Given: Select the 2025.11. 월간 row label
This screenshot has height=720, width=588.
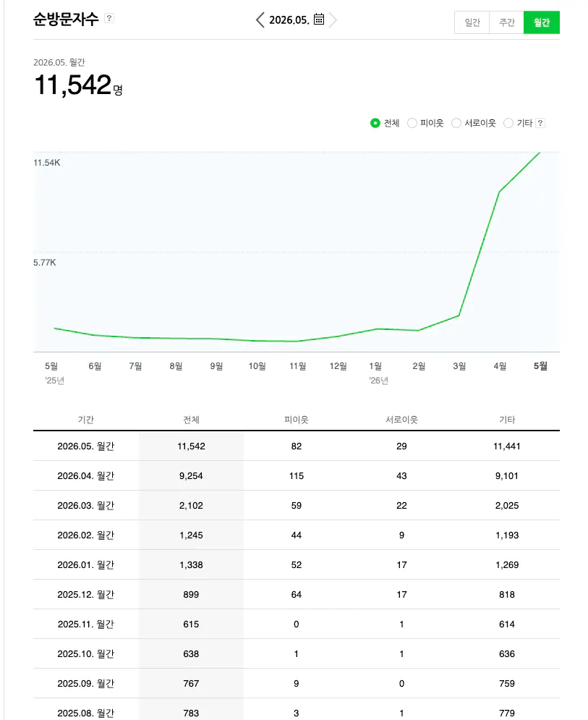Looking at the screenshot, I should tap(86, 624).
